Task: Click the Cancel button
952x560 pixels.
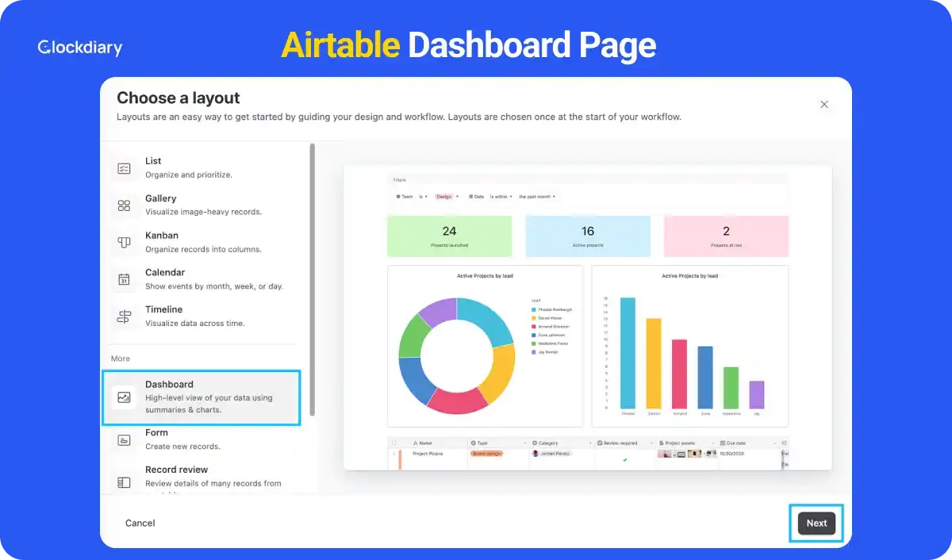Action: coord(140,523)
